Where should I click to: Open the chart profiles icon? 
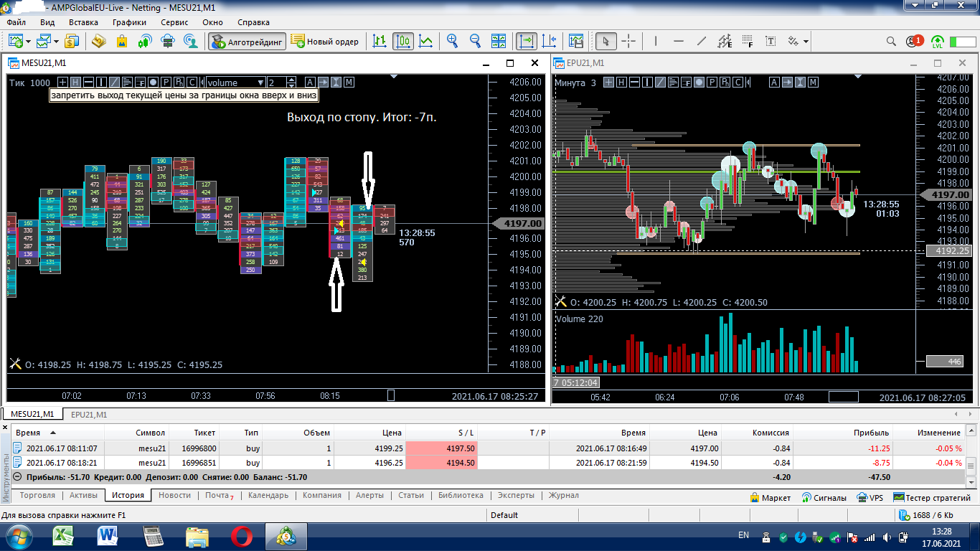[45, 41]
